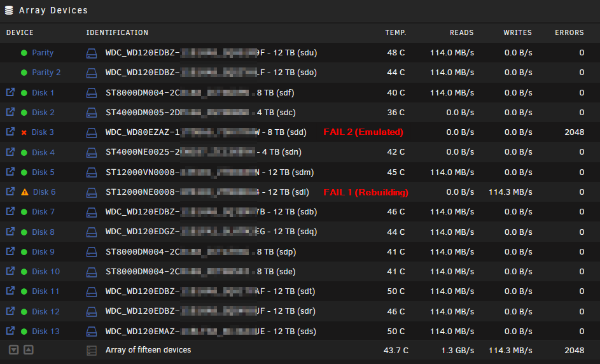
Task: Open Disk 4 file browser icon
Action: [x=10, y=151]
